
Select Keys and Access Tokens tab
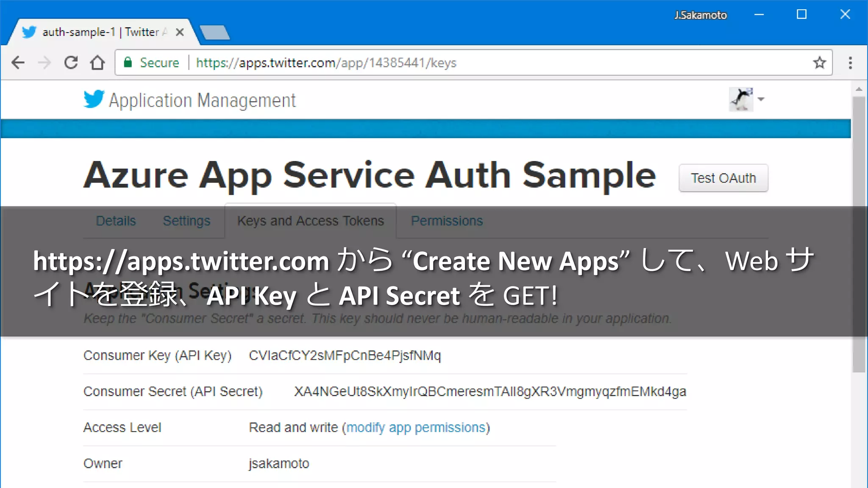pos(310,221)
